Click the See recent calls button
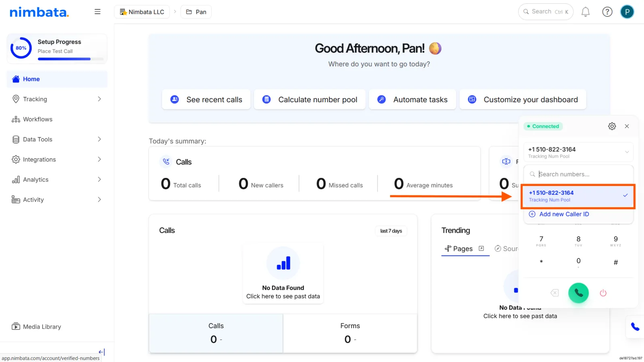 pos(206,99)
